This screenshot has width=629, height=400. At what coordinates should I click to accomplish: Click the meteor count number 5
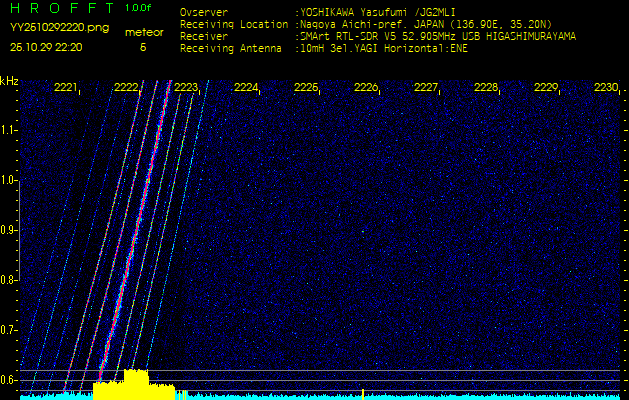click(x=142, y=47)
